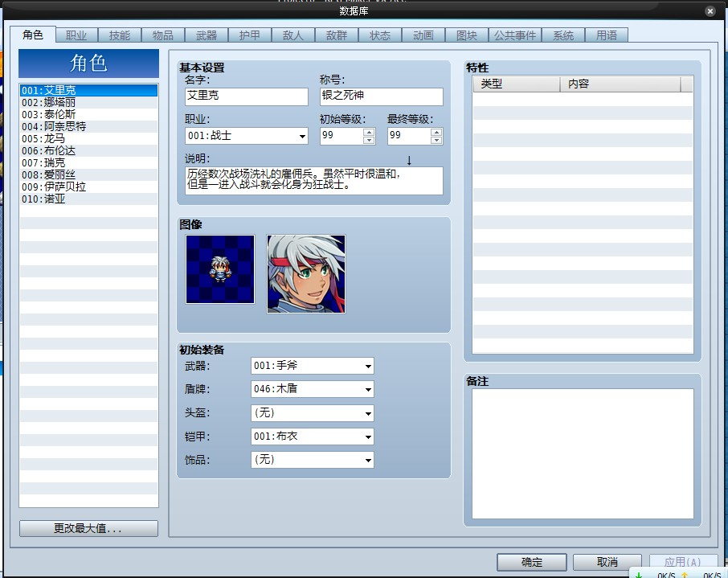Select actor 008:爱丽丝 in list
Image resolution: width=728 pixels, height=578 pixels.
(x=88, y=174)
